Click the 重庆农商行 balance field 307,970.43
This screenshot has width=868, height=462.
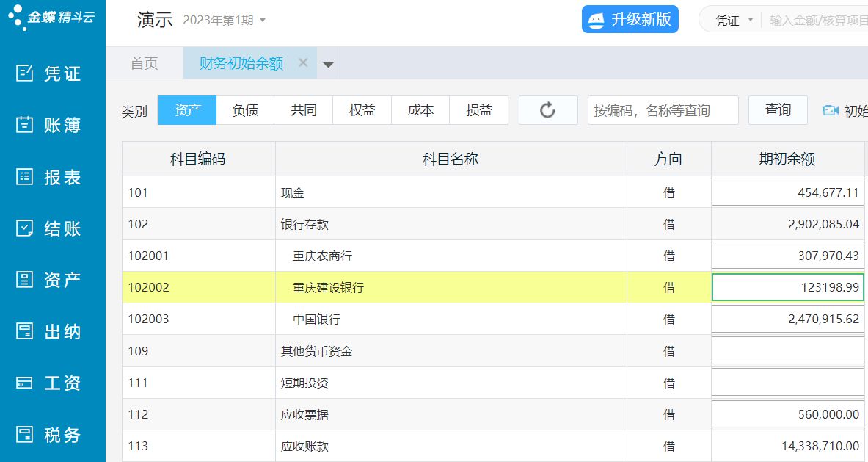point(788,256)
